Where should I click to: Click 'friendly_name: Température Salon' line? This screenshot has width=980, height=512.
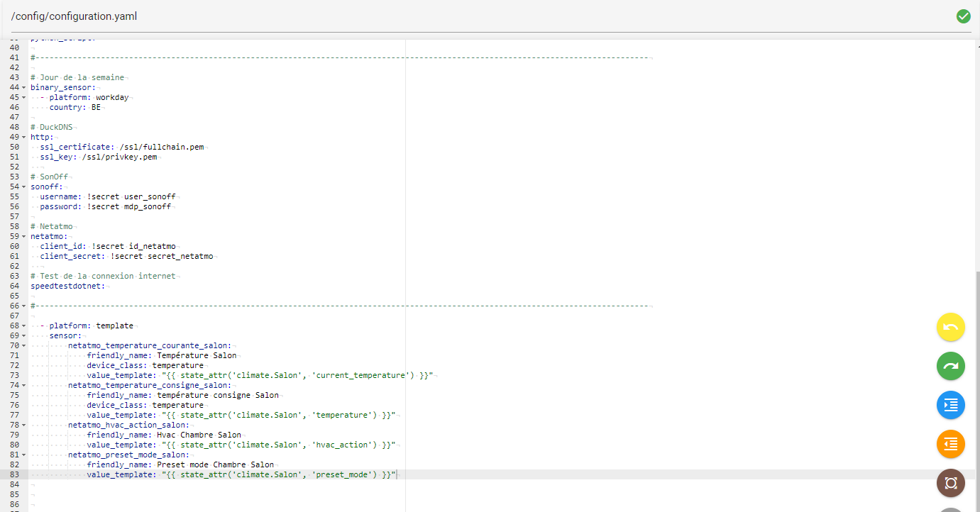(162, 355)
